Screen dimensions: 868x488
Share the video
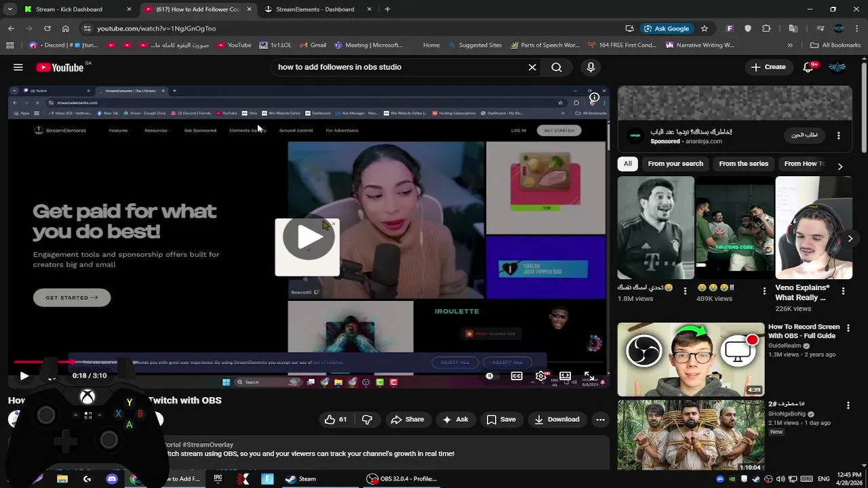click(x=408, y=420)
